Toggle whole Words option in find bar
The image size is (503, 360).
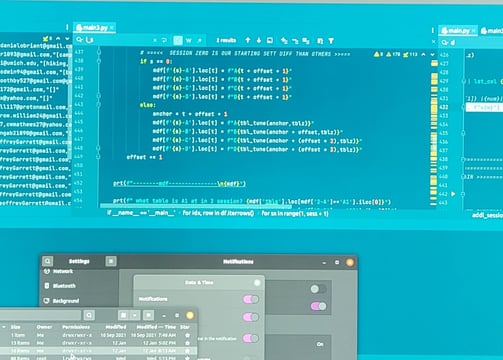189,41
